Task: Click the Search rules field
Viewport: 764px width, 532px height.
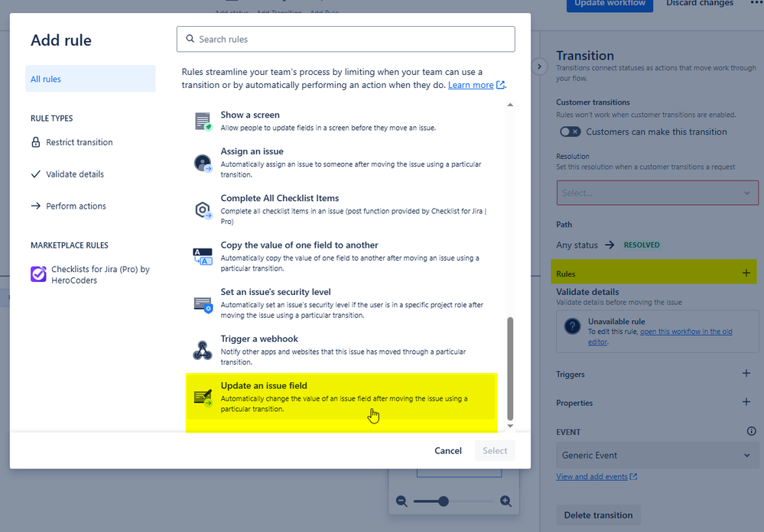Action: (345, 38)
